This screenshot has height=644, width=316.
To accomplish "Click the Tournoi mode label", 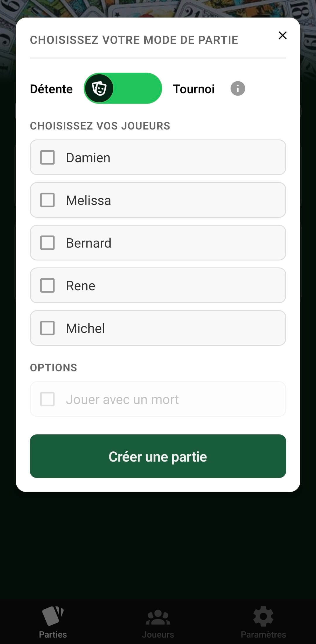I will (x=194, y=89).
